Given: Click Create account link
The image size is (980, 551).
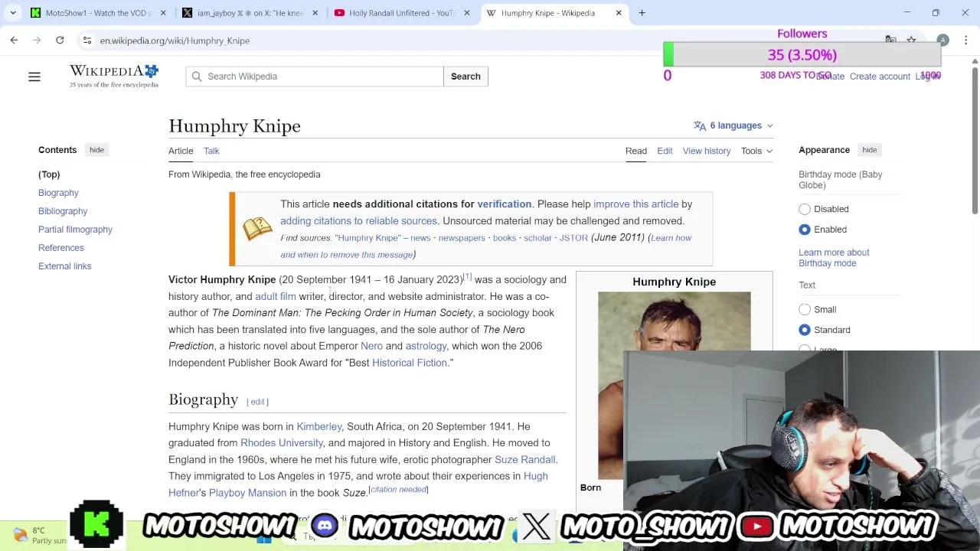Looking at the screenshot, I should [880, 77].
